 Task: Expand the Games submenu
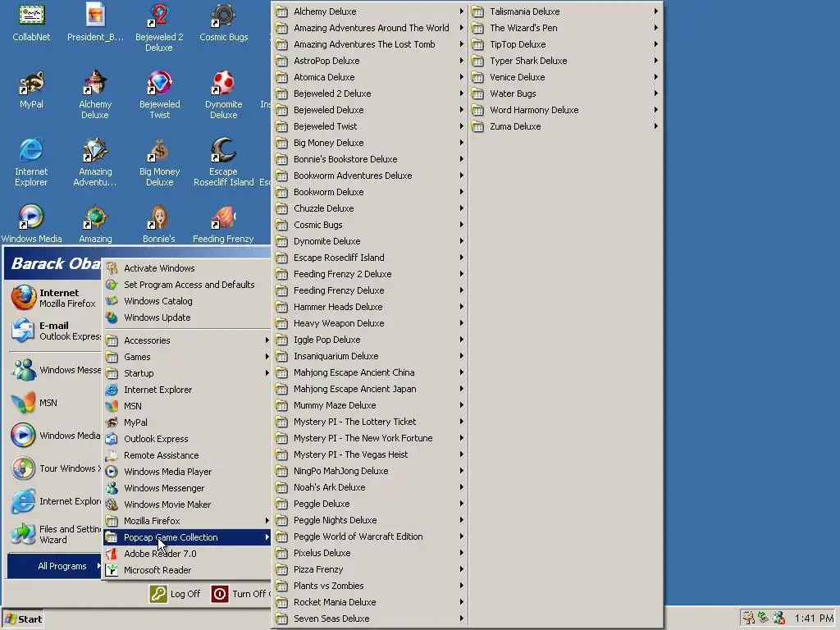pyautogui.click(x=187, y=357)
